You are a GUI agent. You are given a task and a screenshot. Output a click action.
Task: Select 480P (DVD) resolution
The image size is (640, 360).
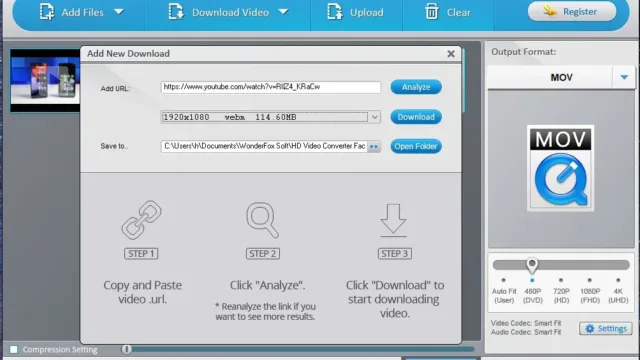[x=533, y=291]
